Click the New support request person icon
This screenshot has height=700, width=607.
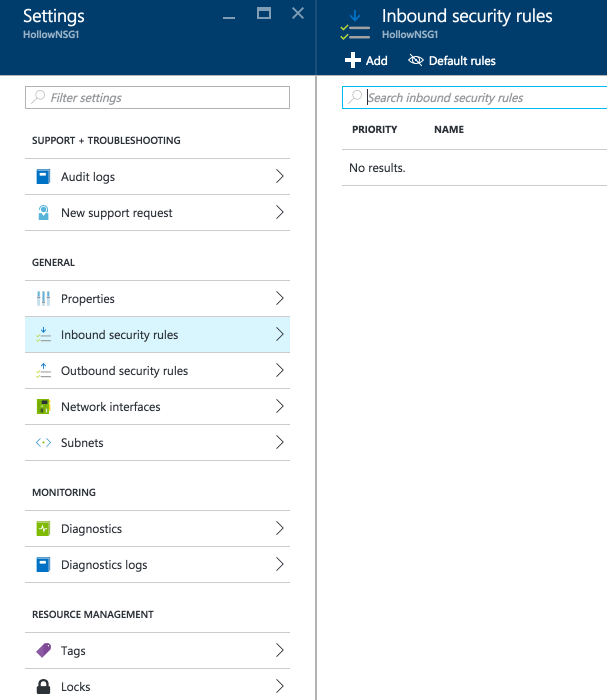pos(43,212)
